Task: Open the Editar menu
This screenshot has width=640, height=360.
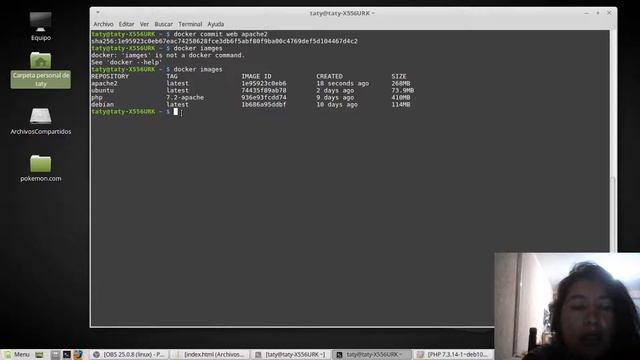Action: (126, 24)
